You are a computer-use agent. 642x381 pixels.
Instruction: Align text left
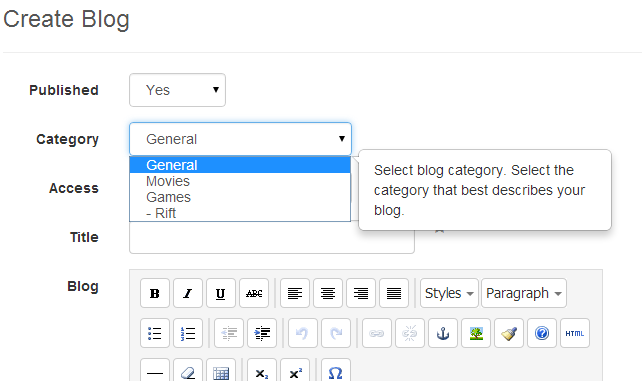click(x=295, y=293)
